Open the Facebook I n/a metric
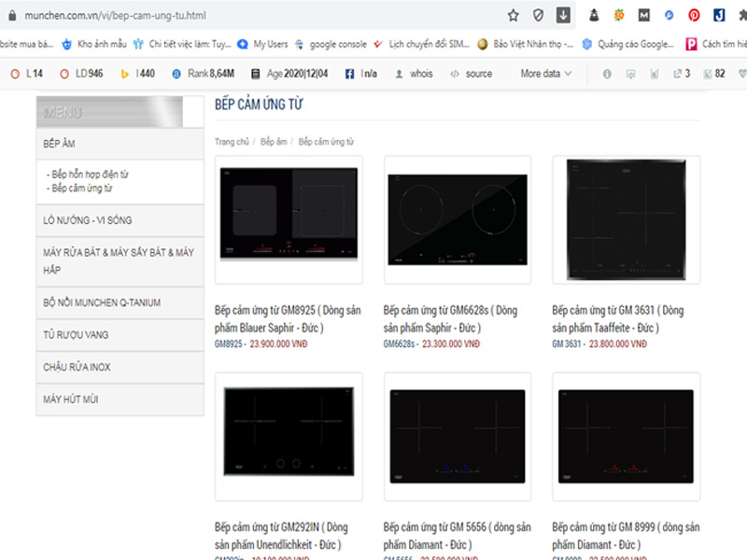Viewport: 747px width, 560px height. tap(361, 74)
